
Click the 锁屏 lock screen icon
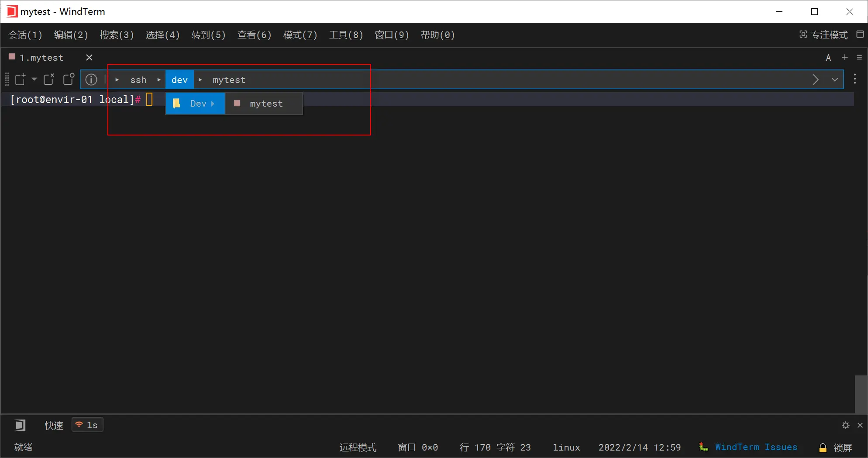pos(823,448)
